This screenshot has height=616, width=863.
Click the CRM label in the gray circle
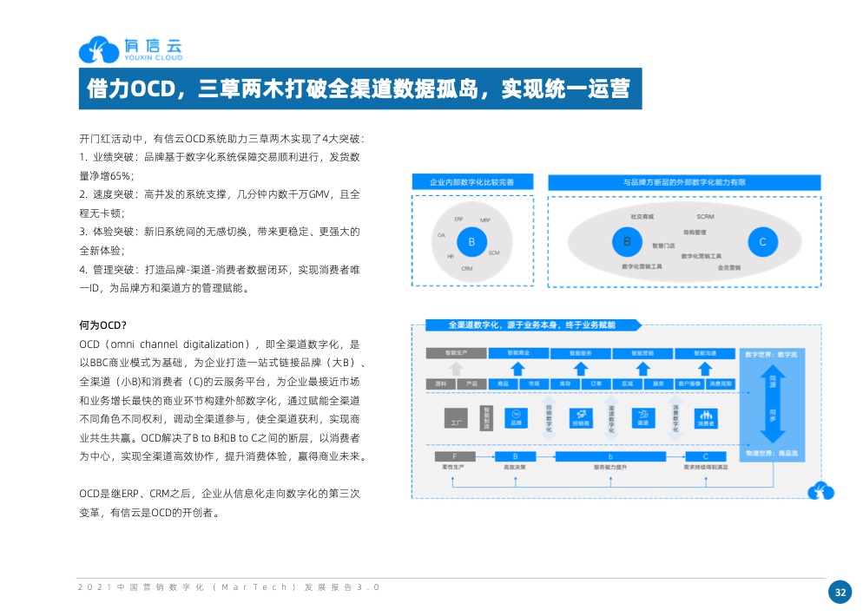coord(467,268)
